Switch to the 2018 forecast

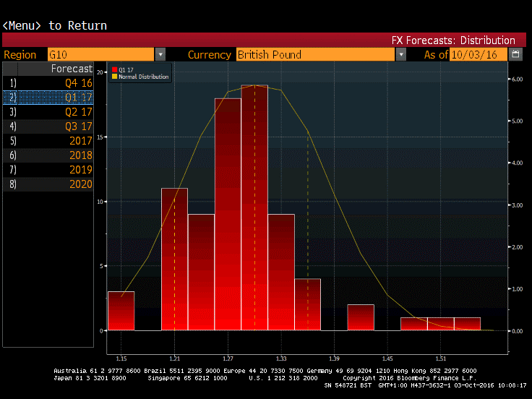point(48,155)
